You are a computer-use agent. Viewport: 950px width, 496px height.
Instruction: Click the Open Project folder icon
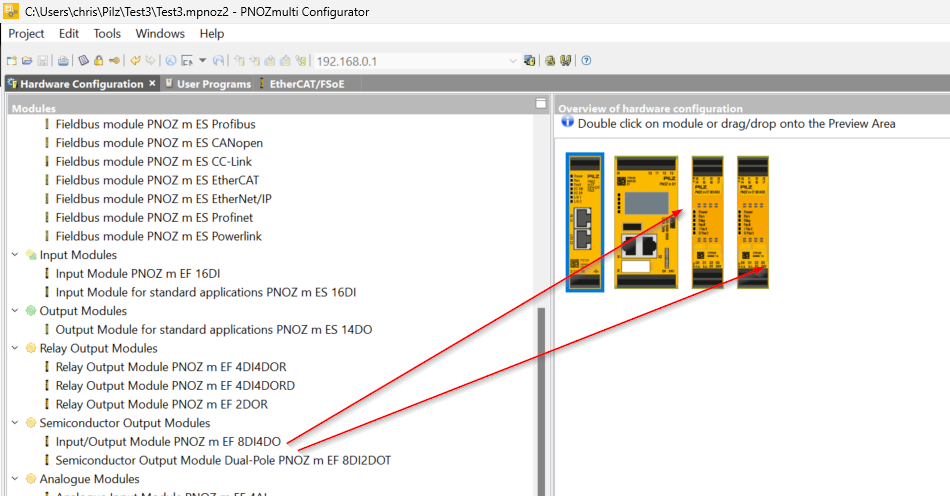[x=27, y=61]
